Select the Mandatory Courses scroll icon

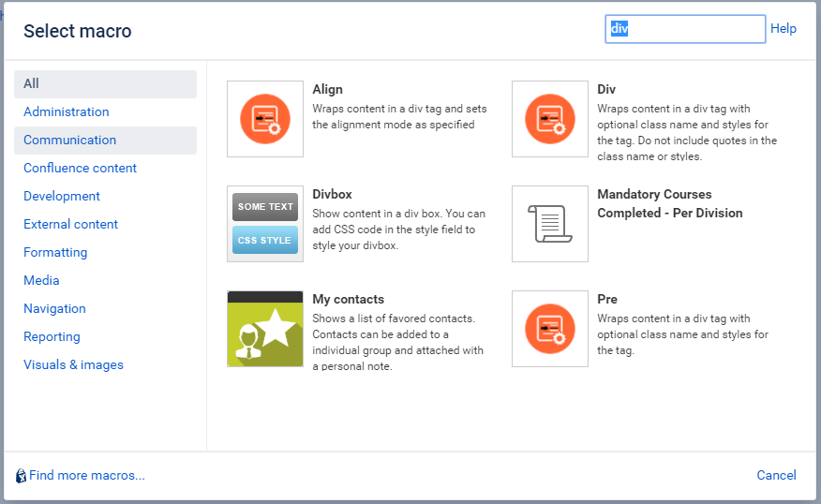[550, 224]
